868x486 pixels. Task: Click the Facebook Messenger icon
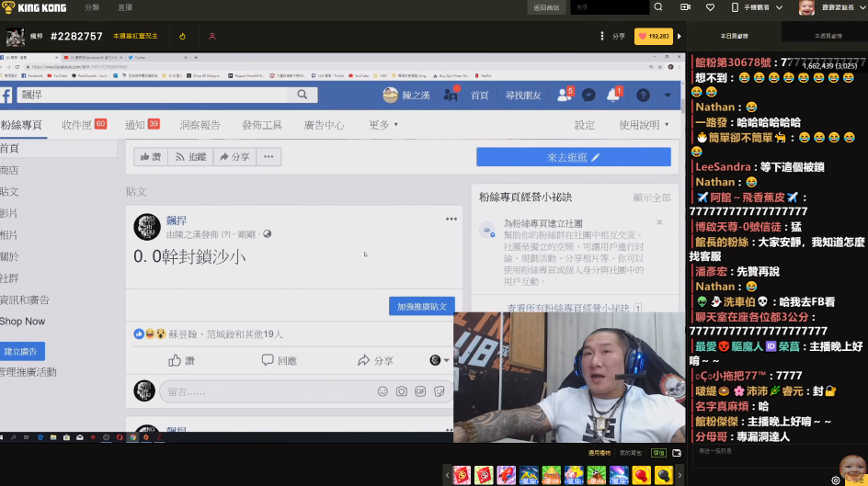click(588, 96)
